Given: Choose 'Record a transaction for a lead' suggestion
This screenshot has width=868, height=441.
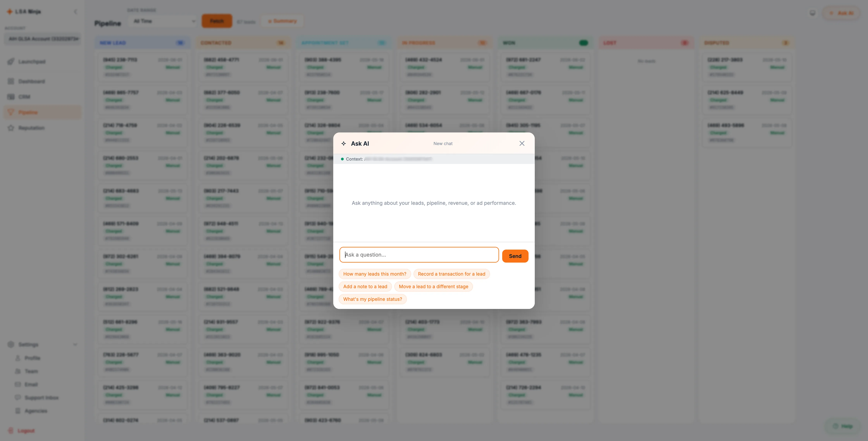Looking at the screenshot, I should coord(451,274).
